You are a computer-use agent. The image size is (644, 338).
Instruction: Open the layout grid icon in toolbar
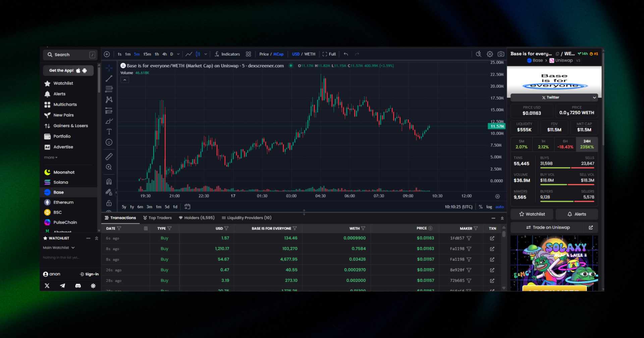pyautogui.click(x=248, y=54)
